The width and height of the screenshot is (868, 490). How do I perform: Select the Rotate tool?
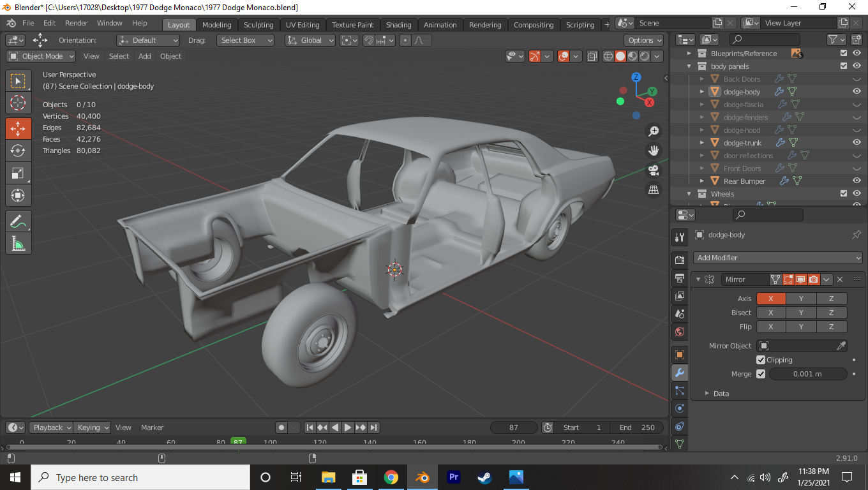pyautogui.click(x=18, y=151)
